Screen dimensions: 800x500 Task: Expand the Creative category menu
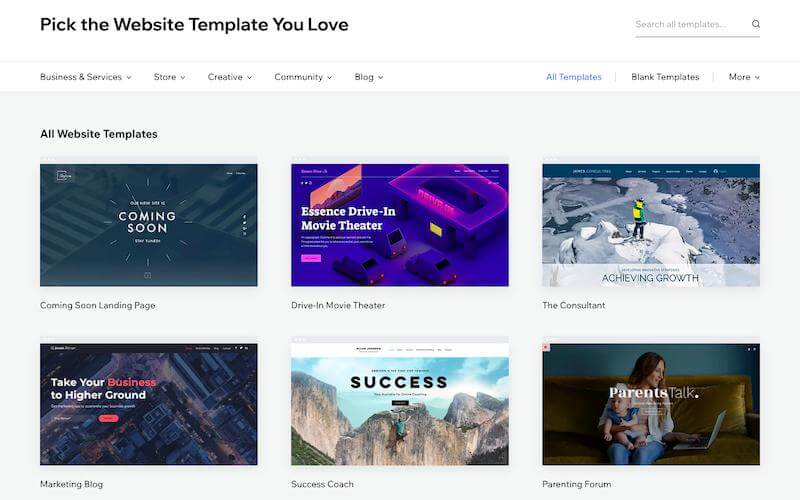pos(230,77)
